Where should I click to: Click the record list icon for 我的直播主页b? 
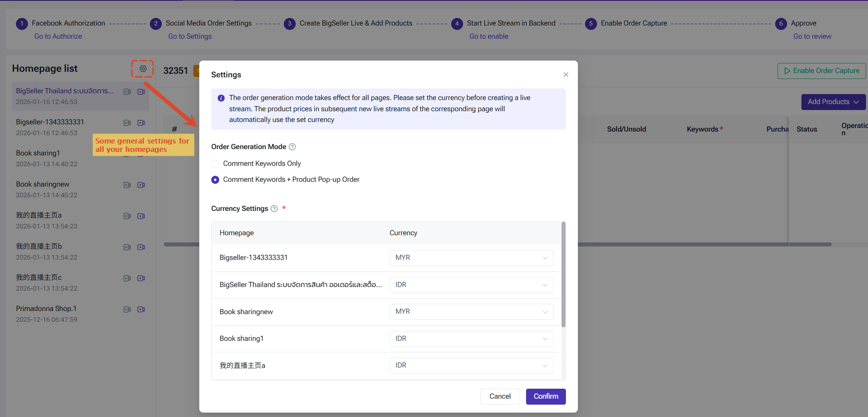point(127,247)
